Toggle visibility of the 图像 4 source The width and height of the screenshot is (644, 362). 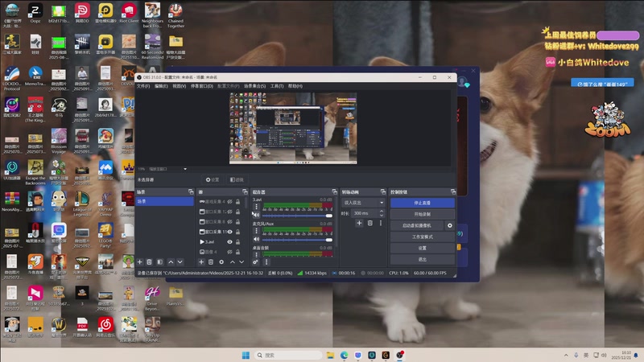(230, 252)
